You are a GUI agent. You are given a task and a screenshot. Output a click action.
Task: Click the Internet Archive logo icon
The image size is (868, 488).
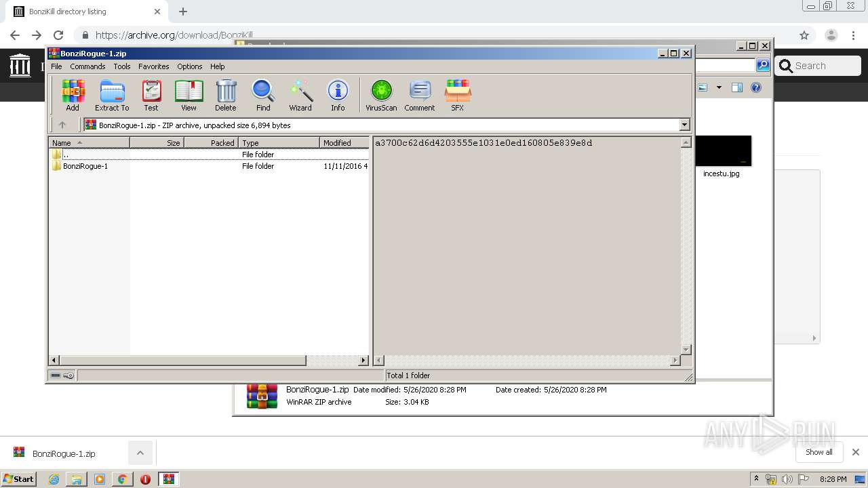(20, 66)
